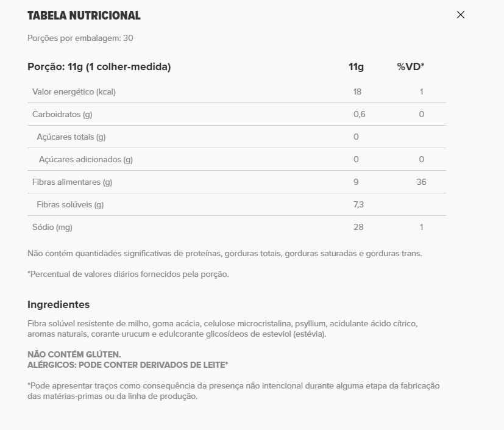Click the Fibras solúveis (g) row
The height and width of the screenshot is (430, 504).
point(236,204)
